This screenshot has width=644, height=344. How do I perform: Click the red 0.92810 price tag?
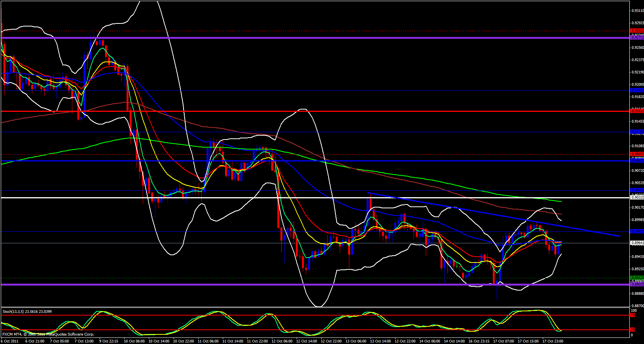pos(637,31)
